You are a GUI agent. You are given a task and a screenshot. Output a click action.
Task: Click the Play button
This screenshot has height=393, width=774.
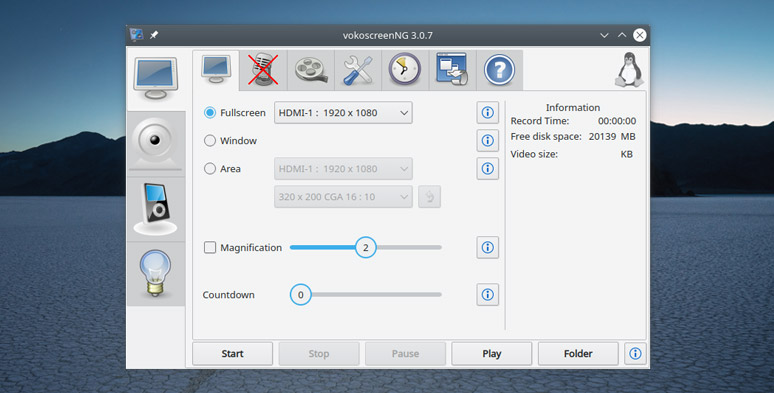pos(492,354)
